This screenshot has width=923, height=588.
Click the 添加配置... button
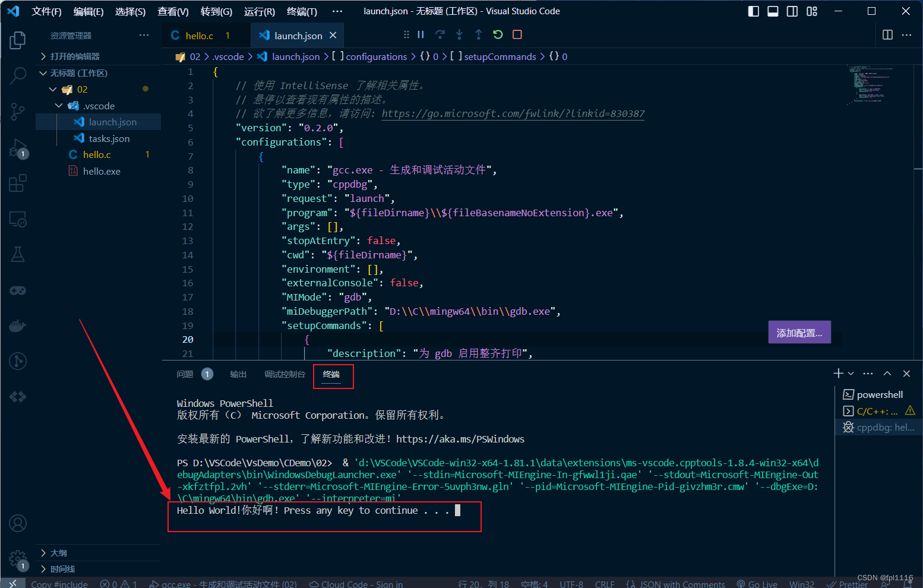[799, 333]
